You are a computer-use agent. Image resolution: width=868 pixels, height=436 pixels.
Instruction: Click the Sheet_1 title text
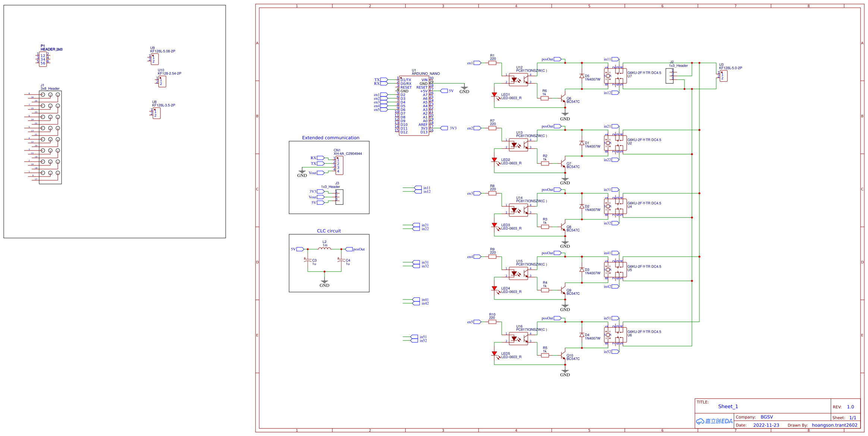point(728,406)
